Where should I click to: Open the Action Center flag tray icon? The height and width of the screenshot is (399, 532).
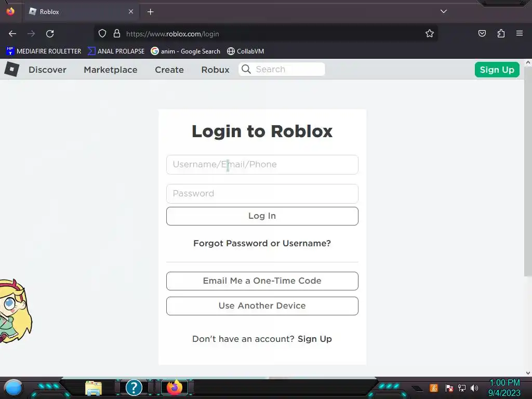click(449, 388)
